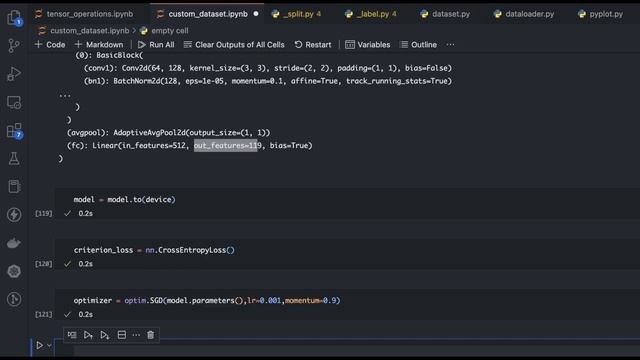
Task: Click execution count [121]
Action: (44, 314)
